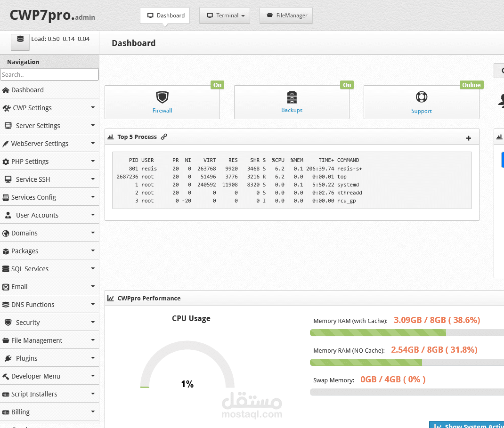Screen dimensions: 504x428
Task: Open the FileManager top tab
Action: click(286, 16)
